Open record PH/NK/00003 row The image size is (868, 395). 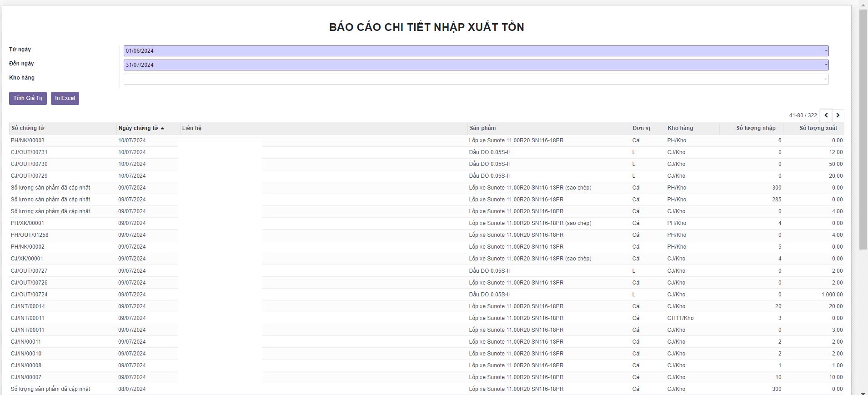tap(28, 140)
